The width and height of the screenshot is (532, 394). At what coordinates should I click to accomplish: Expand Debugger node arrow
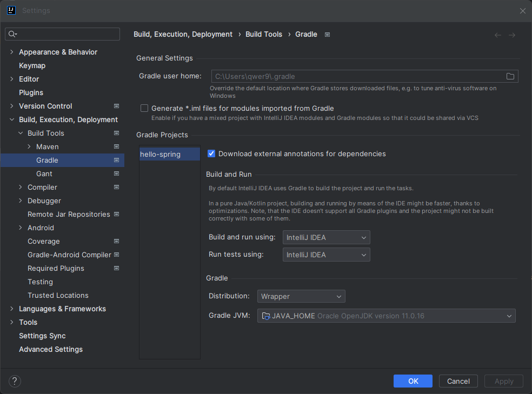[21, 201]
